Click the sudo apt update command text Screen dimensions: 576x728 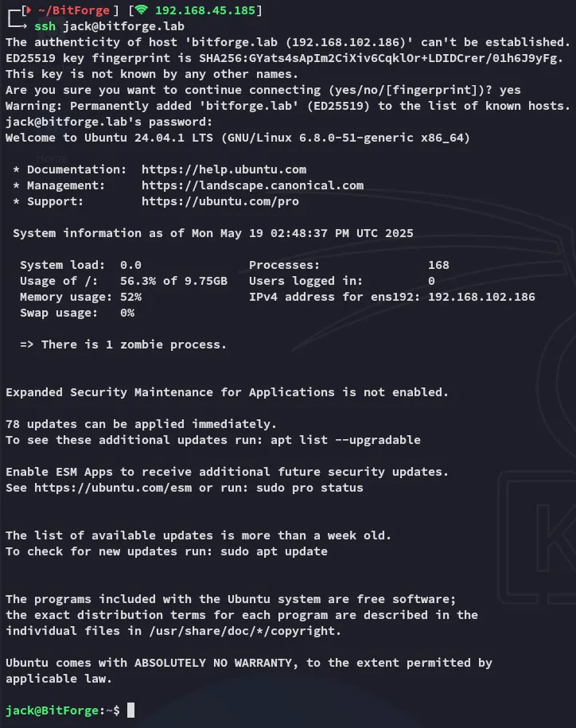[274, 551]
